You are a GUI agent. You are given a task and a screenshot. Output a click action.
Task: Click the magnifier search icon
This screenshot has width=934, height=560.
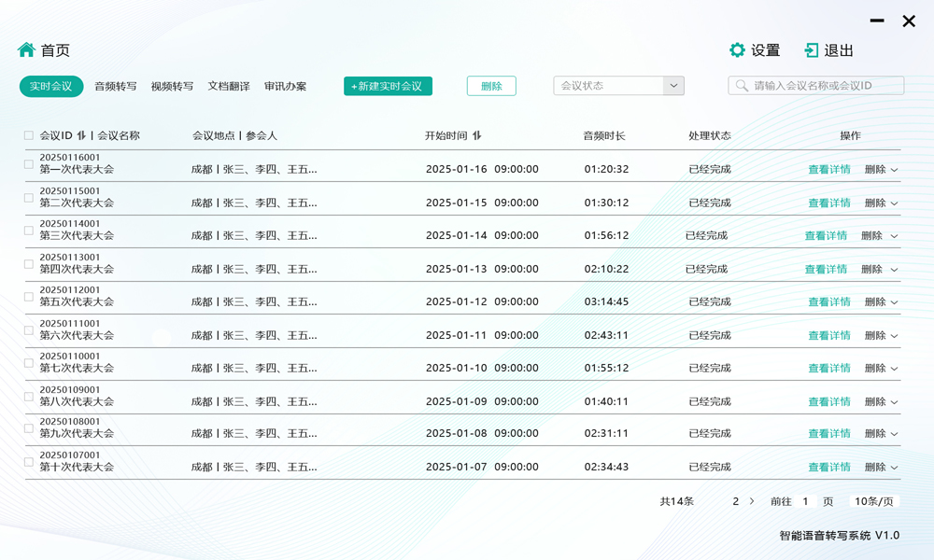pos(742,86)
